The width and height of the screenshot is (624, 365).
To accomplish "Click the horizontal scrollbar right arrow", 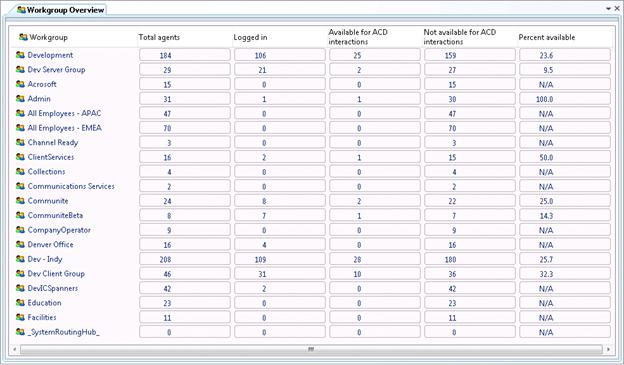I will coord(608,349).
